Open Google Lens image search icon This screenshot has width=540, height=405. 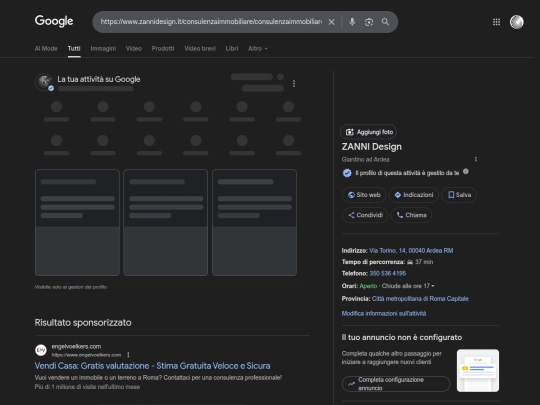[369, 22]
